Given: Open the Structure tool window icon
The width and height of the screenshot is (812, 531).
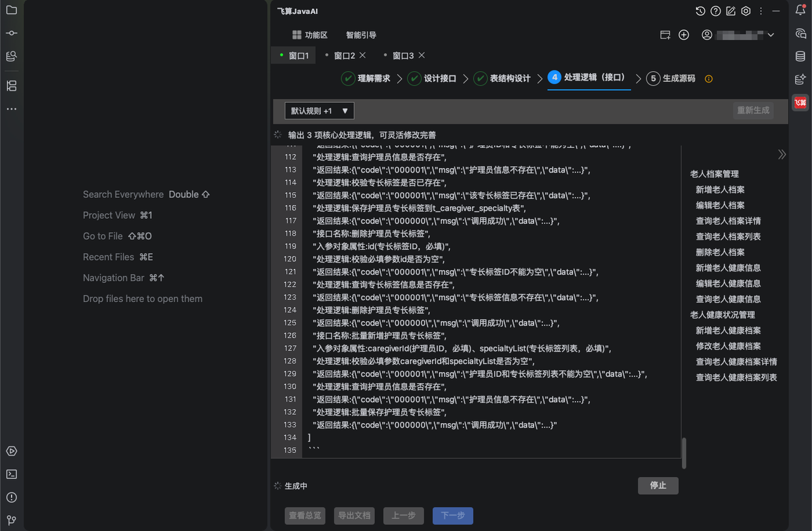Looking at the screenshot, I should (x=11, y=86).
